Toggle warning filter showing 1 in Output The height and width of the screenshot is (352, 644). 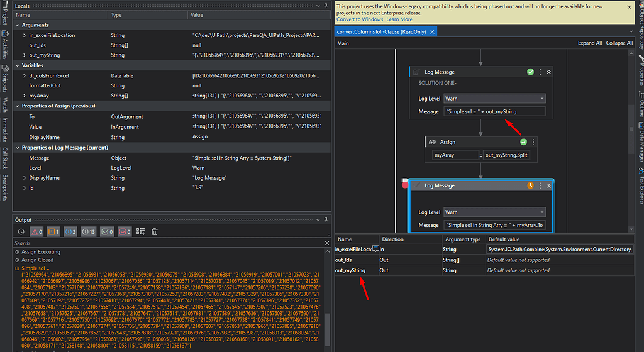click(53, 232)
